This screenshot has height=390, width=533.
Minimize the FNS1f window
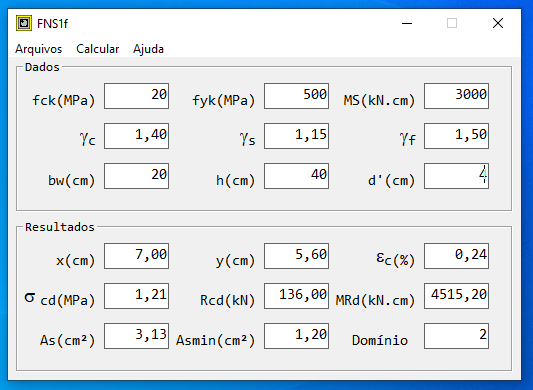tap(407, 23)
